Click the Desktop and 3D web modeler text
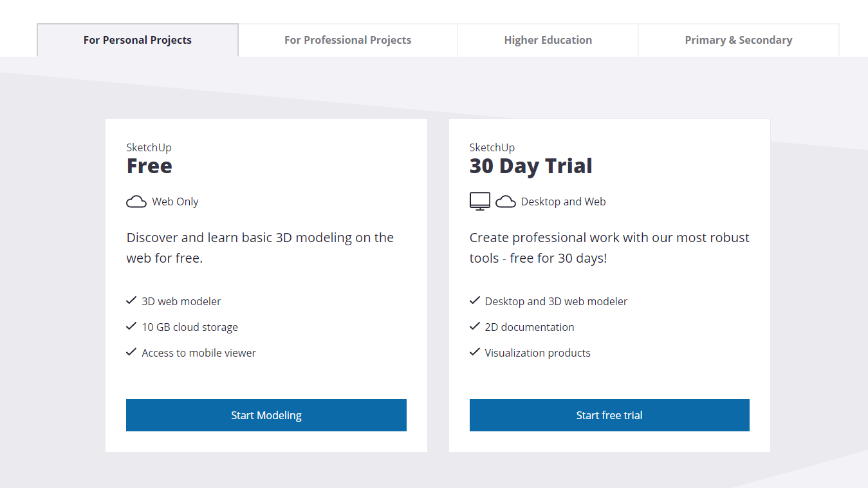Viewport: 868px width, 488px height. [556, 301]
